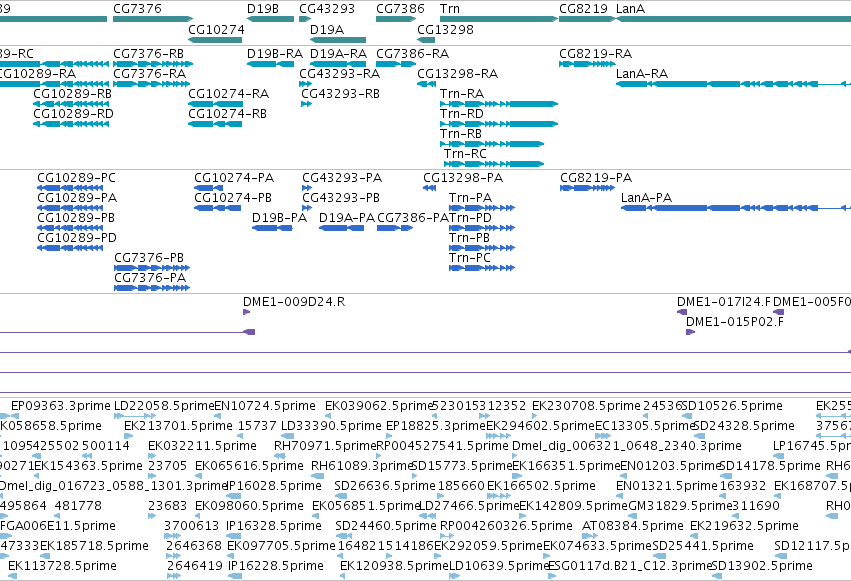This screenshot has height=581, width=851.
Task: Select the CG10289-RB transcript label
Action: 72,94
